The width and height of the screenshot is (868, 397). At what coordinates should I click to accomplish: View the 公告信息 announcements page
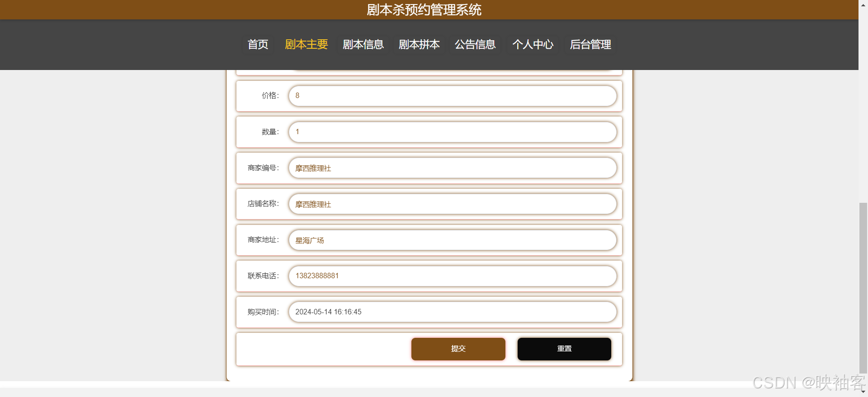pyautogui.click(x=475, y=44)
